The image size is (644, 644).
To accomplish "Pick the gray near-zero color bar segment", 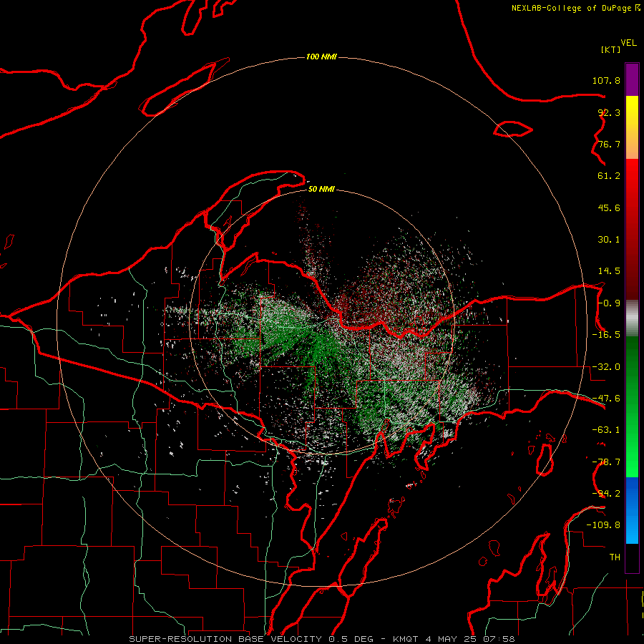I will point(632,318).
